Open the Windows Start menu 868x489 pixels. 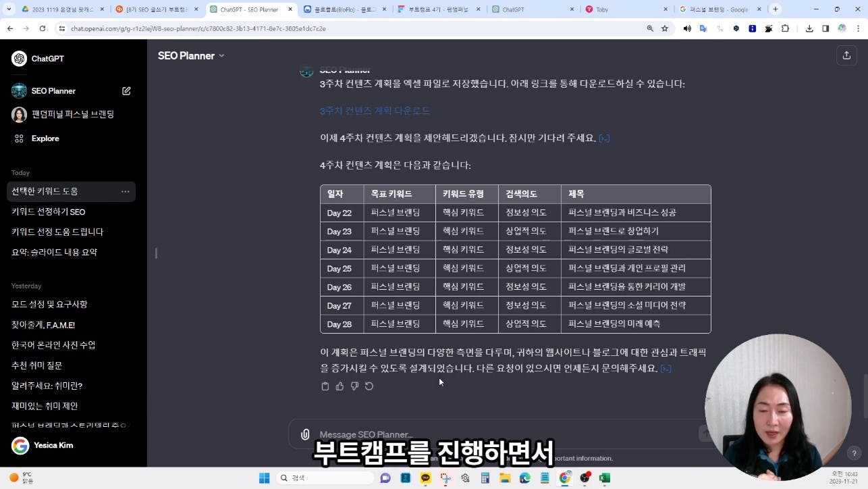(x=265, y=478)
